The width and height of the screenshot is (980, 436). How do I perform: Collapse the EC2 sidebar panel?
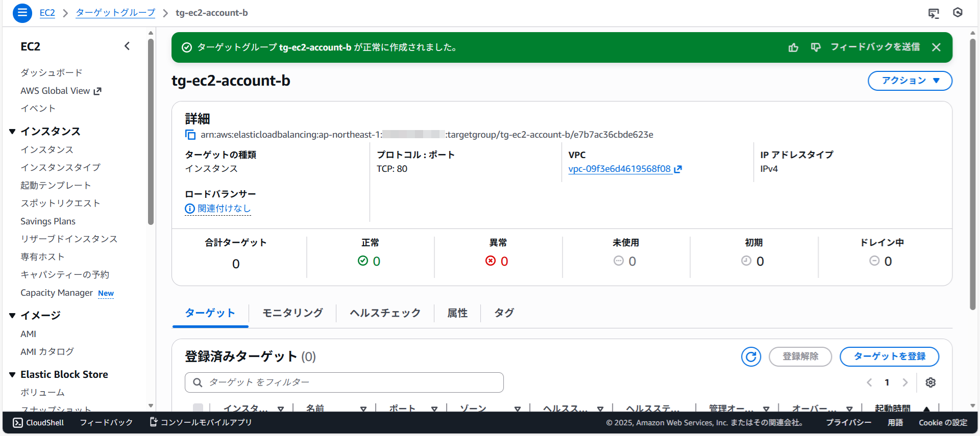127,46
